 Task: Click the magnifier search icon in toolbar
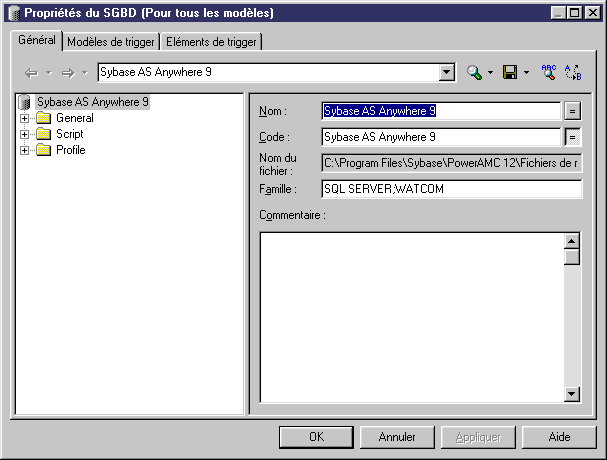(x=474, y=72)
